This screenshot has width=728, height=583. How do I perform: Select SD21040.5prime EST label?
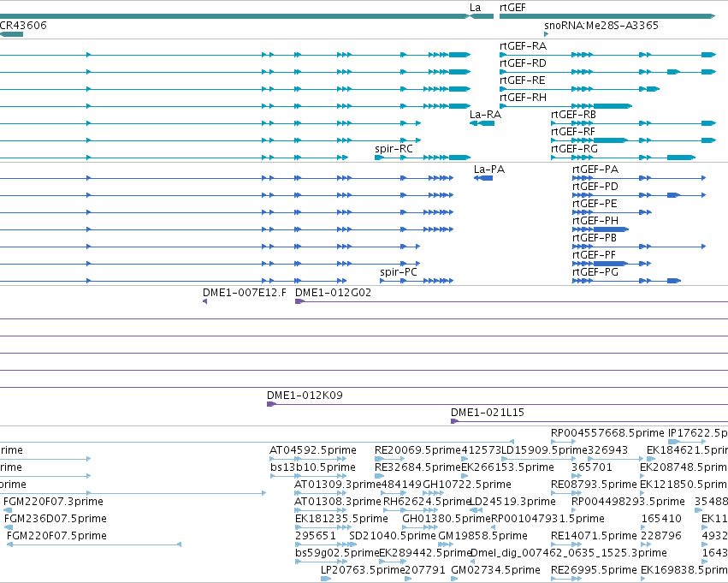393,536
